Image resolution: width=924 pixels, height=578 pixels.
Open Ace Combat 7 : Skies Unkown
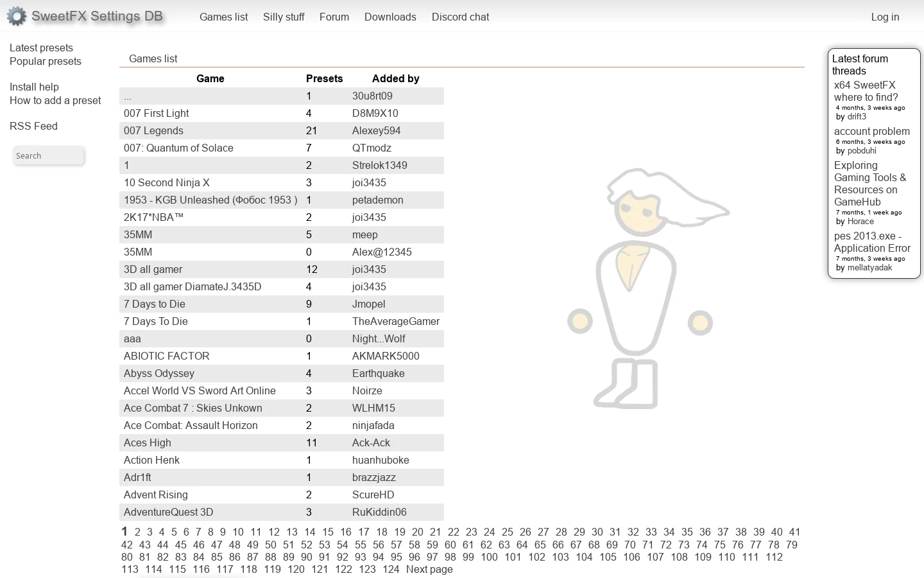tap(193, 408)
